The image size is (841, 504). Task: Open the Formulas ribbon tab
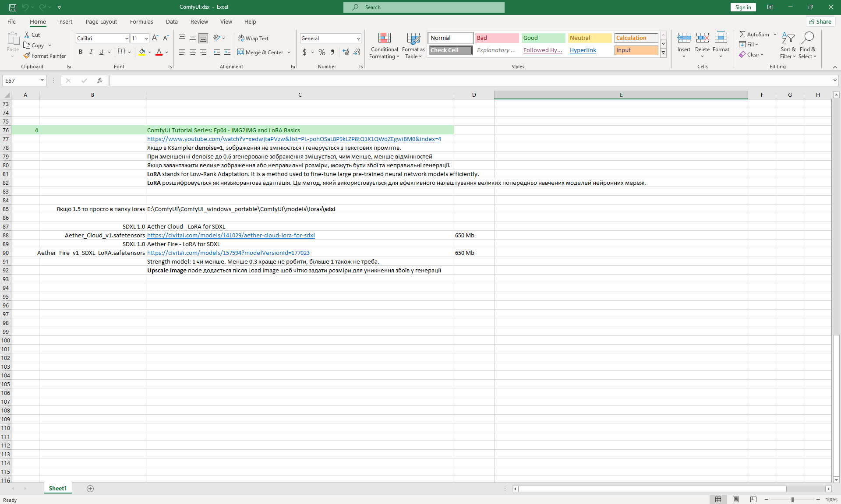(x=141, y=21)
